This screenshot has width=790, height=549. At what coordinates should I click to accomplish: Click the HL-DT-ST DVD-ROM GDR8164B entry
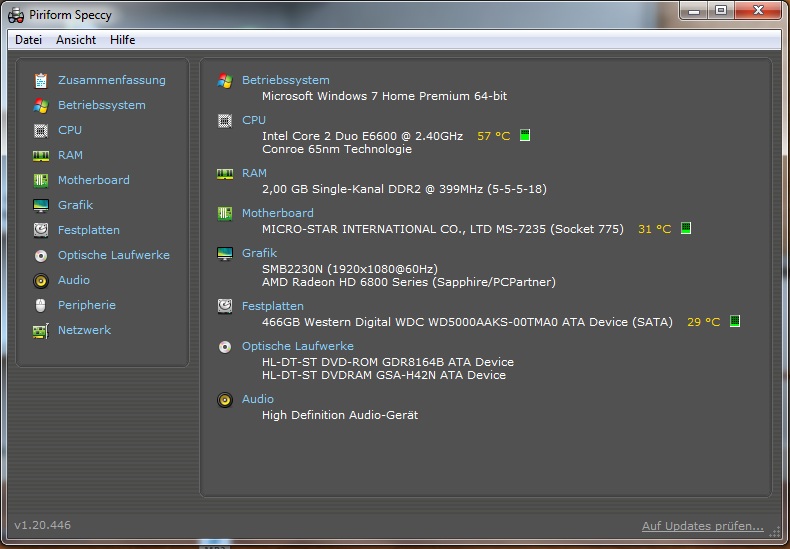pyautogui.click(x=387, y=362)
